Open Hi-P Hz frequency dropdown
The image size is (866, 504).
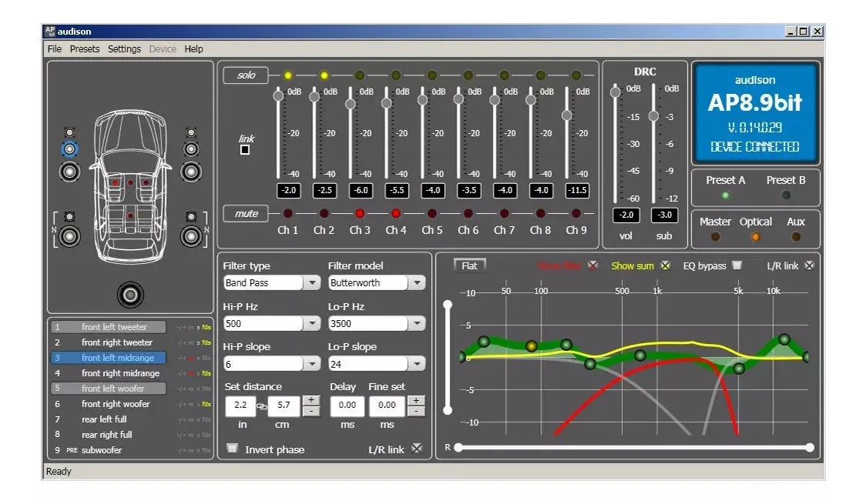pyautogui.click(x=312, y=323)
